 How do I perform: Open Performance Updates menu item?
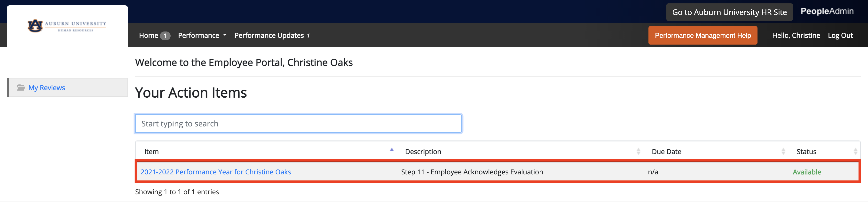272,35
